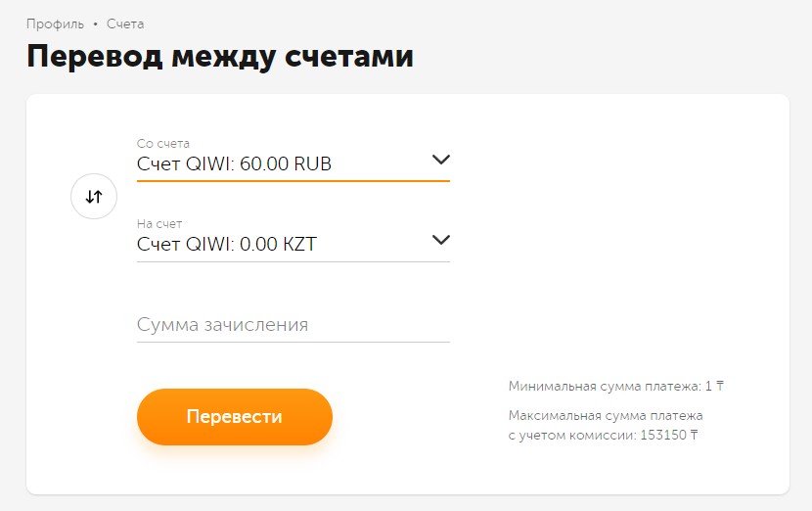This screenshot has height=511, width=812.
Task: Click the "Минимальная сумма платежа" hint text
Action: click(x=604, y=387)
